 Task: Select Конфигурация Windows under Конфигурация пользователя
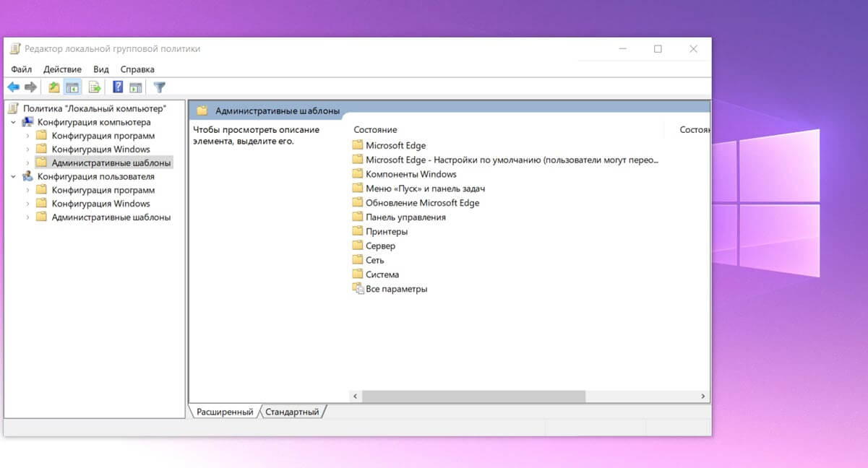(100, 204)
